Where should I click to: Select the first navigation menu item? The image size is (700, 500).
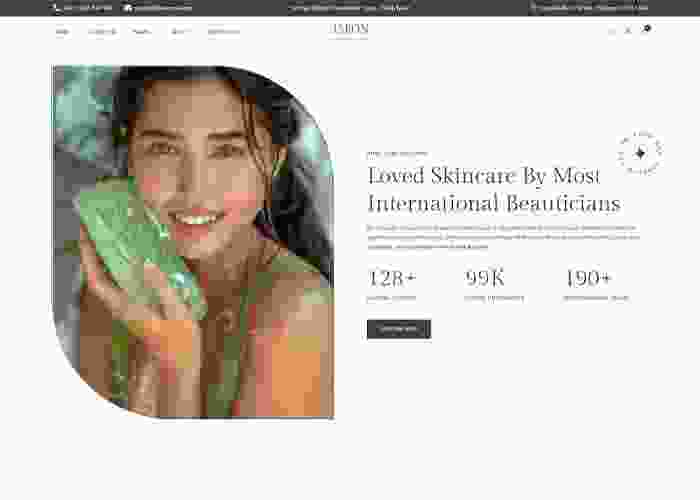[x=62, y=31]
